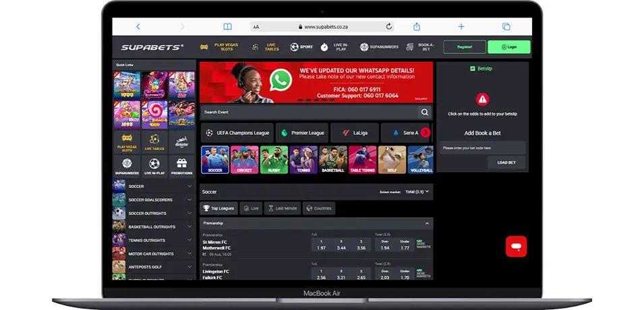644x310 pixels.
Task: Expand Anteposts Golf sidebar category
Action: point(154,267)
